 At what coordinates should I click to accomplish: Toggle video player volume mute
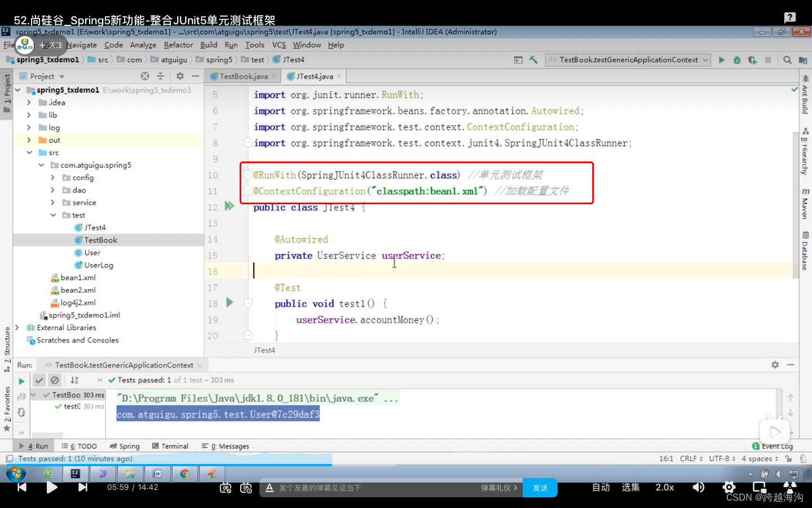699,487
